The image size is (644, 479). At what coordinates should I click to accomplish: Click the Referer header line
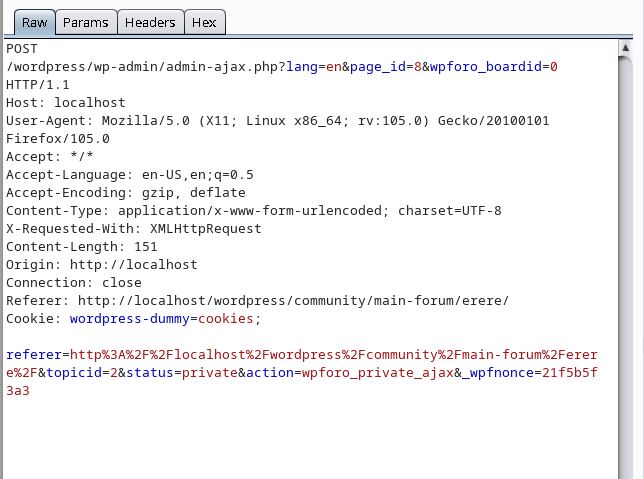coord(258,301)
